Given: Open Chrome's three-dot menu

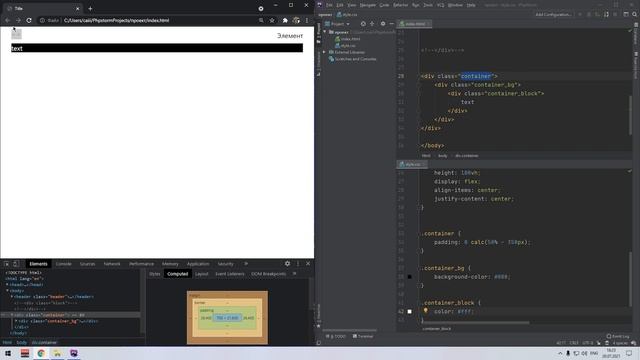Looking at the screenshot, I should 307,20.
